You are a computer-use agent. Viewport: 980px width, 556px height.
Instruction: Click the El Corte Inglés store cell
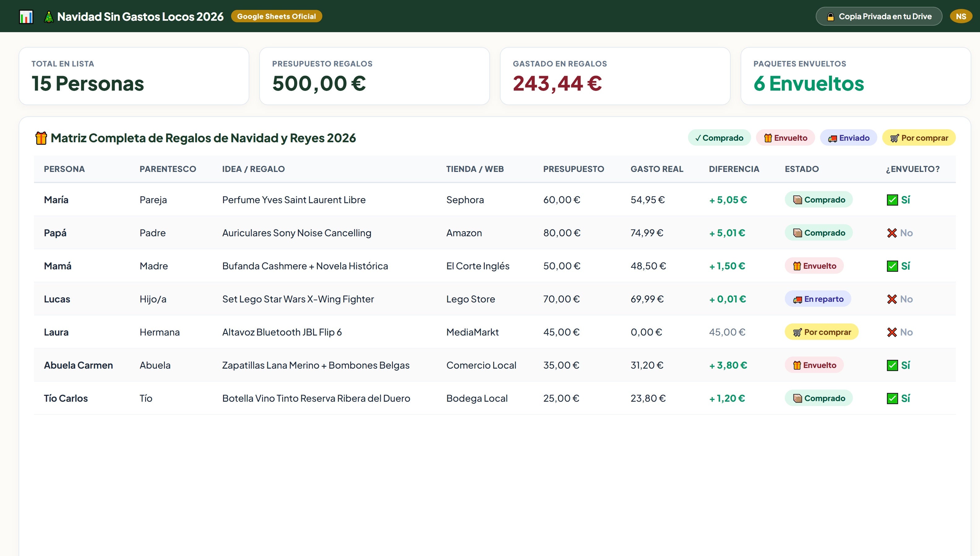point(478,266)
